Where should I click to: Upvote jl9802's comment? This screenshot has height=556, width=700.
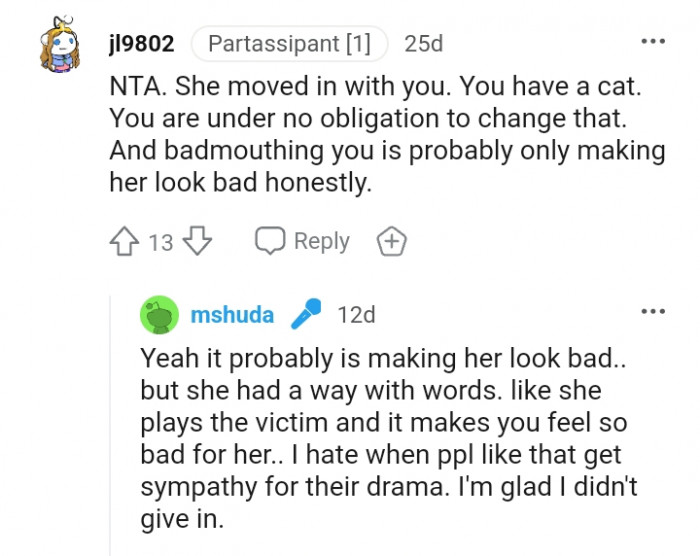point(124,241)
